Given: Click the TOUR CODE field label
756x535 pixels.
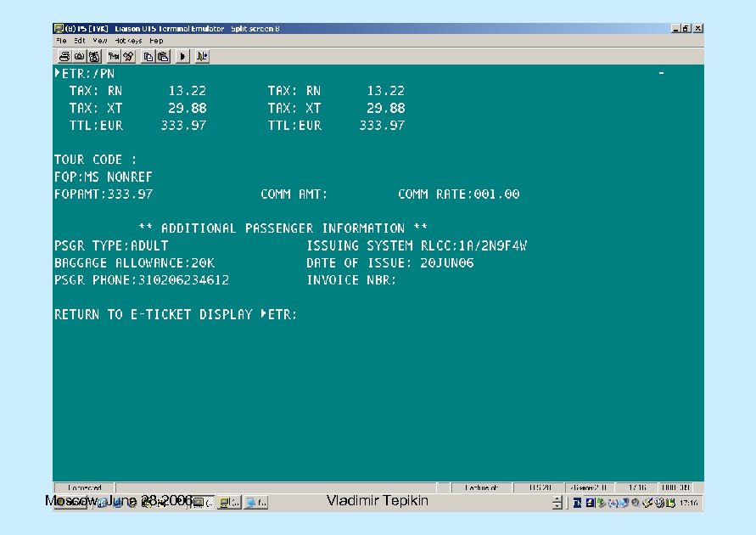Looking at the screenshot, I should [x=96, y=160].
